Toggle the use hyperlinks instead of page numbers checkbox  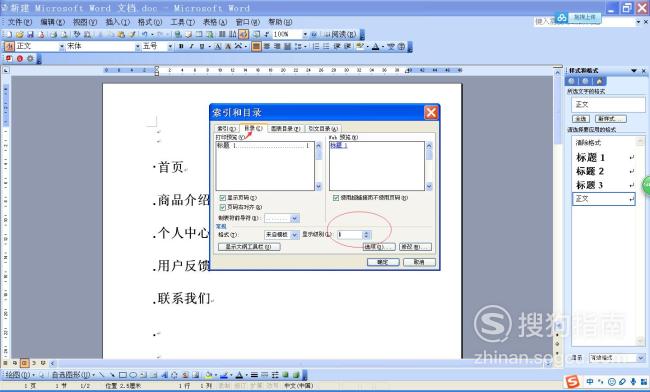[x=335, y=198]
